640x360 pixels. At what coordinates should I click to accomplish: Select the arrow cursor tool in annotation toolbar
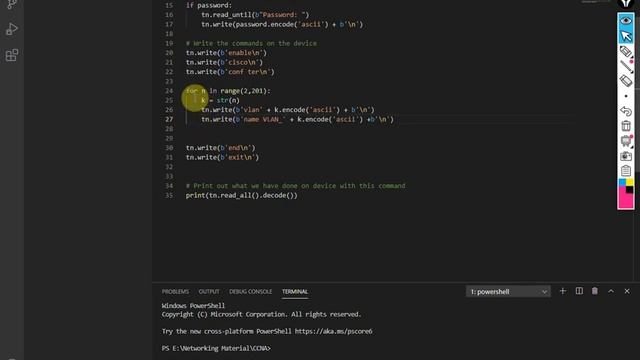coord(626,36)
